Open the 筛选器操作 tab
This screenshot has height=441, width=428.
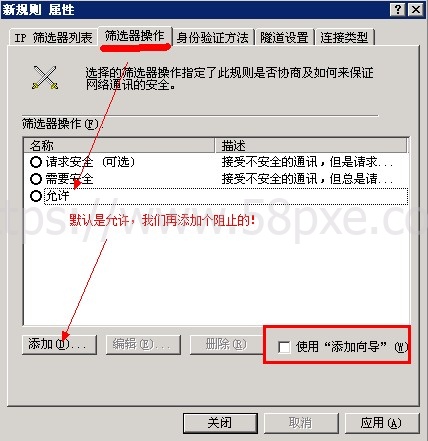tap(135, 36)
